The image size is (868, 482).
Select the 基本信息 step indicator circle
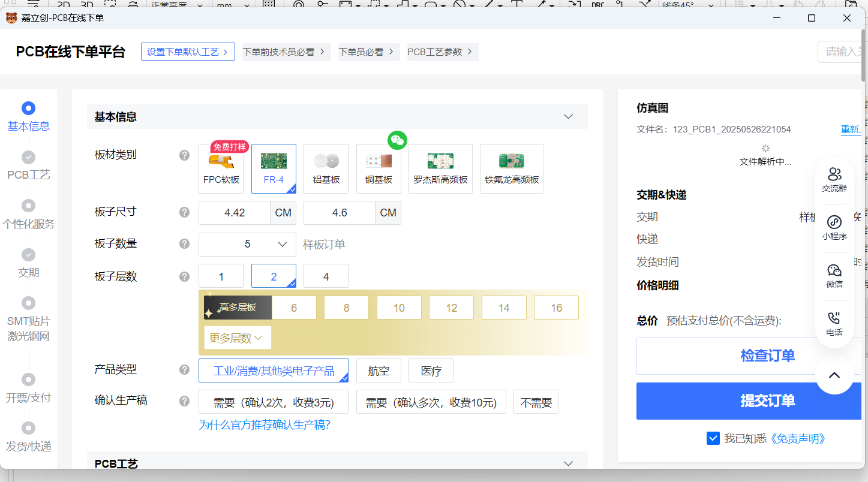click(x=28, y=109)
